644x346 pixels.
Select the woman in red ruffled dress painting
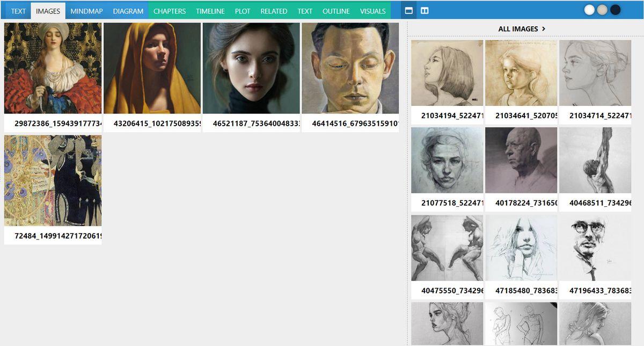click(53, 68)
